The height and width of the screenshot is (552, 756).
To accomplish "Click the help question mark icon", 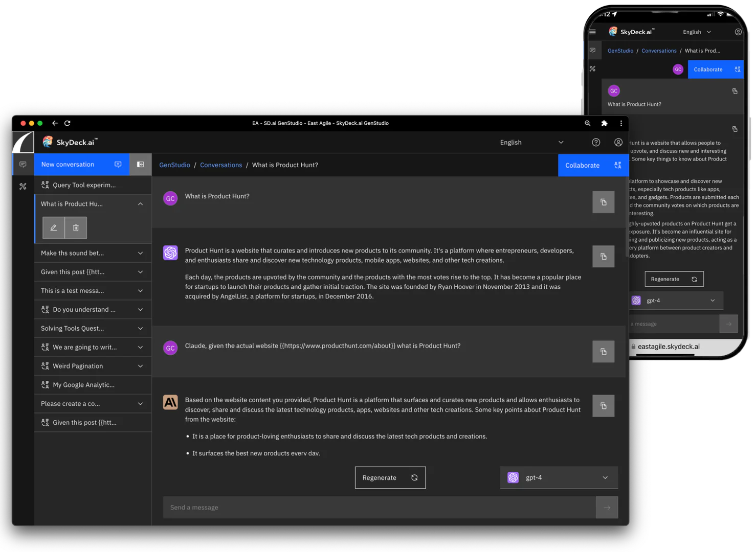I will point(595,142).
